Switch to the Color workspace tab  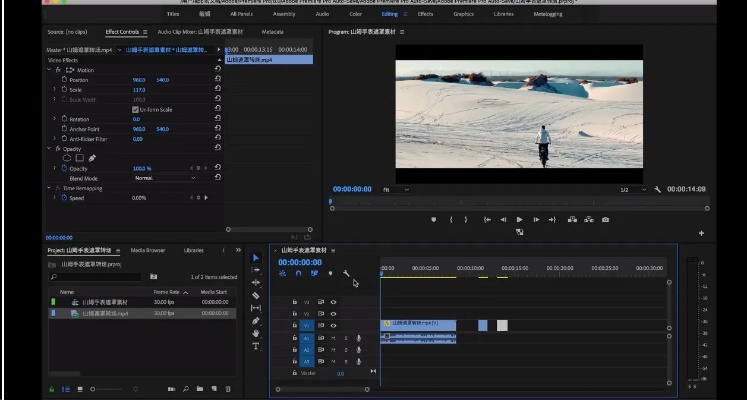[355, 15]
